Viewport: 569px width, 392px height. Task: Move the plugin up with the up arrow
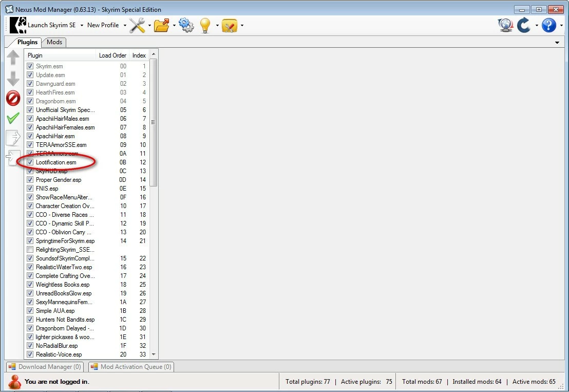(x=13, y=58)
